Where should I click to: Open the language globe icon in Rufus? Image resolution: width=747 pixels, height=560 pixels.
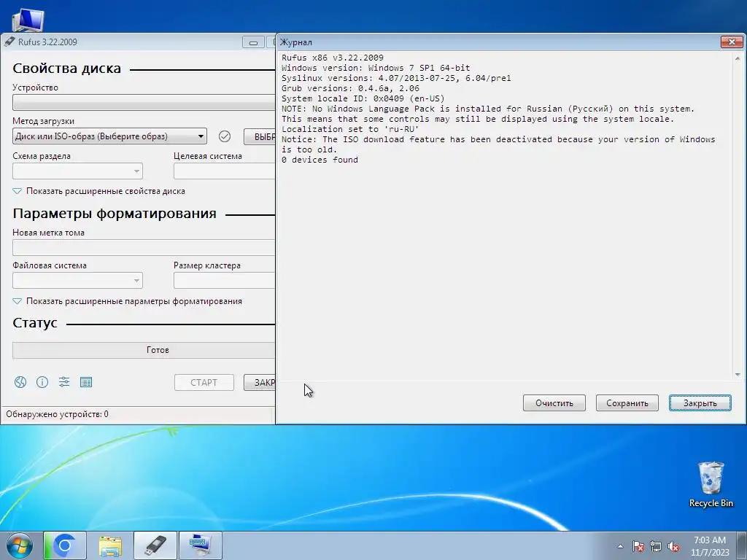[x=20, y=382]
